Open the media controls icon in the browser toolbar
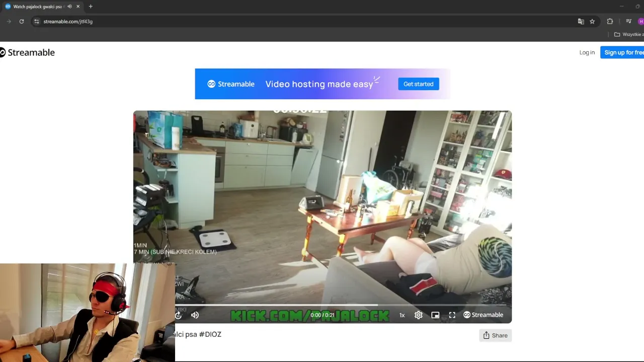This screenshot has height=362, width=644. pos(628,22)
